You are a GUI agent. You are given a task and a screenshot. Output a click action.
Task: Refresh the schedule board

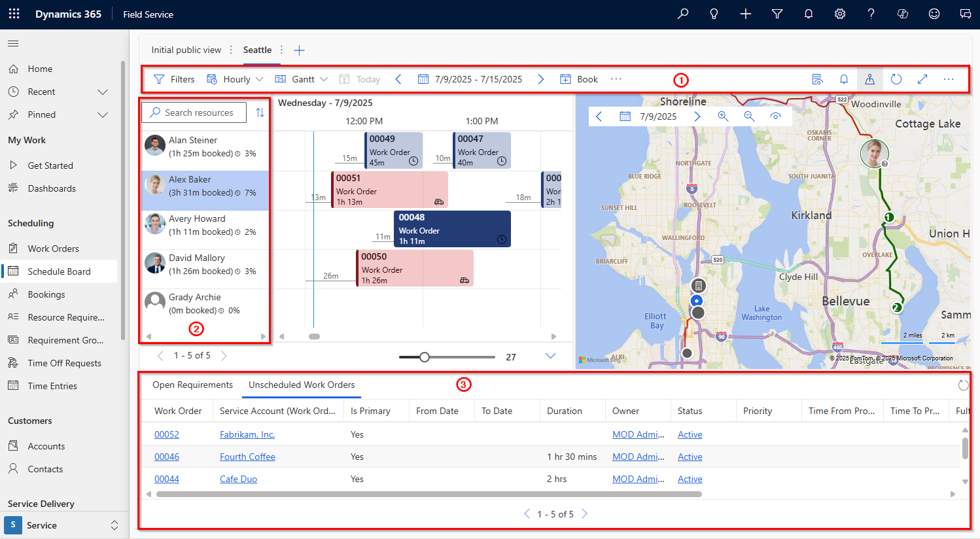pyautogui.click(x=896, y=79)
